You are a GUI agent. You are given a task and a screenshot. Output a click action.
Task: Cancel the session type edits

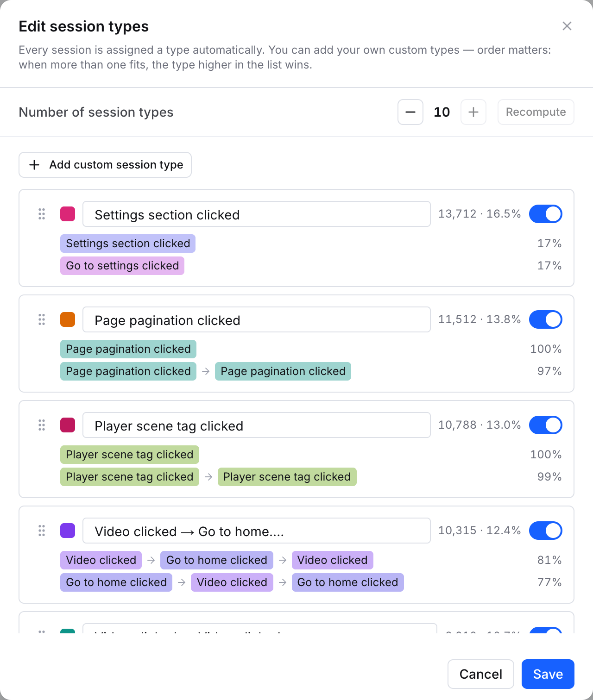tap(481, 674)
